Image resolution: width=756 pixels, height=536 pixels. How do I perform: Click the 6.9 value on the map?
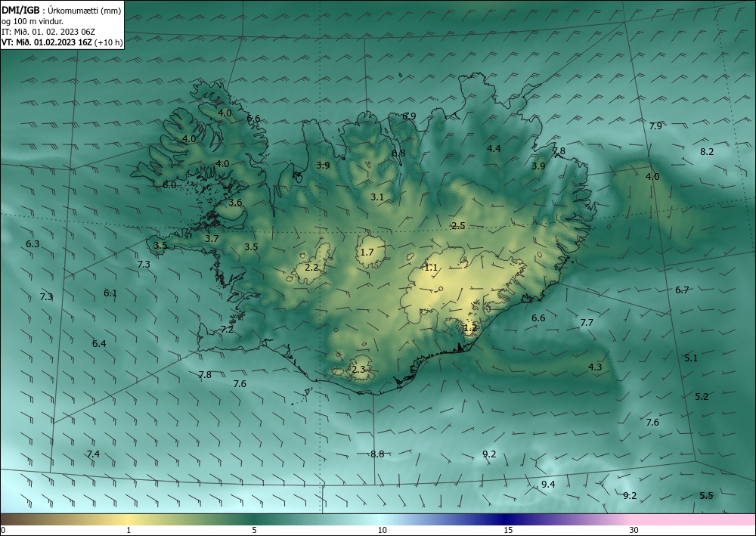coord(409,116)
